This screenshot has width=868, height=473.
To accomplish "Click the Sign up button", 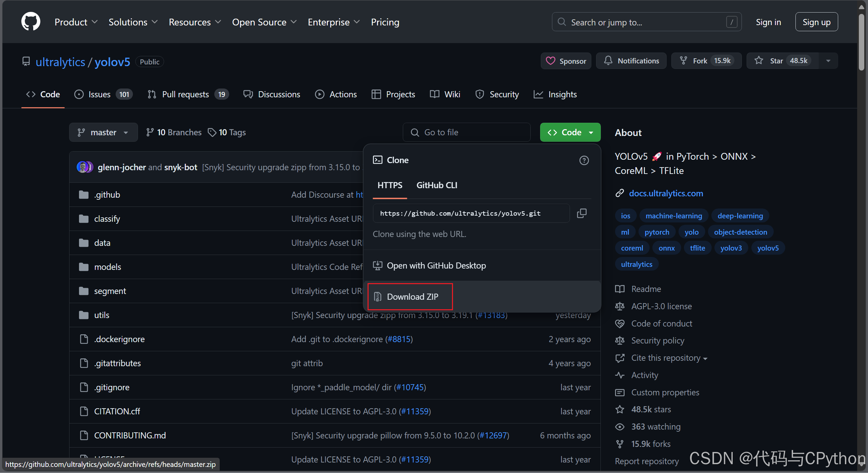I will pos(816,22).
